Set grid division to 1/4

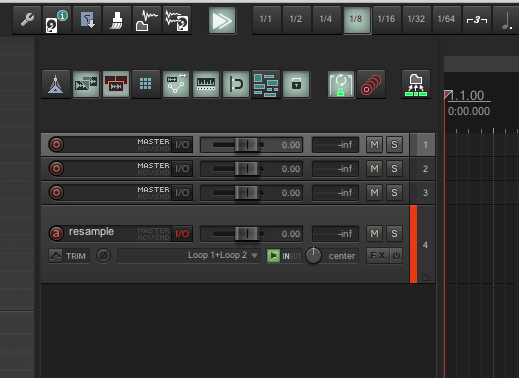pyautogui.click(x=326, y=19)
